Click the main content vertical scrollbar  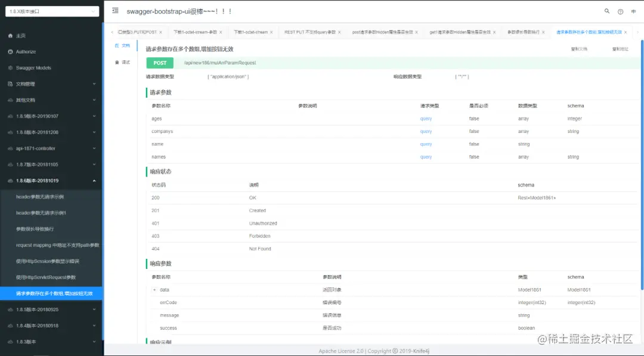[x=642, y=164]
